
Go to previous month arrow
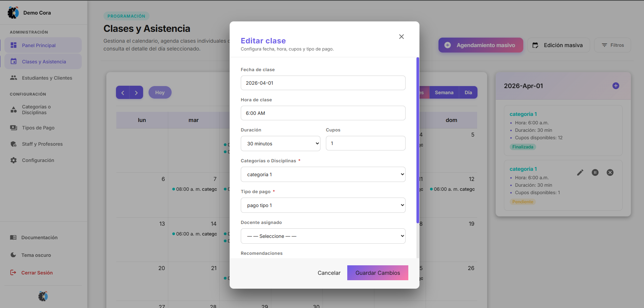click(123, 93)
